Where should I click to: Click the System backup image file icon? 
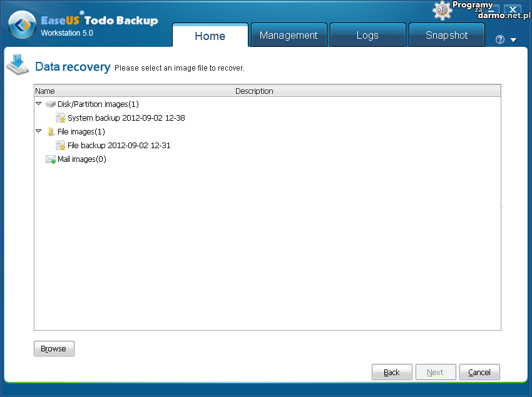pyautogui.click(x=61, y=118)
